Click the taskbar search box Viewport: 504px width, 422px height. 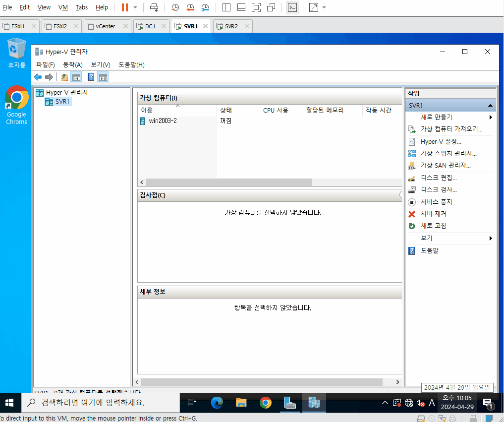point(100,403)
